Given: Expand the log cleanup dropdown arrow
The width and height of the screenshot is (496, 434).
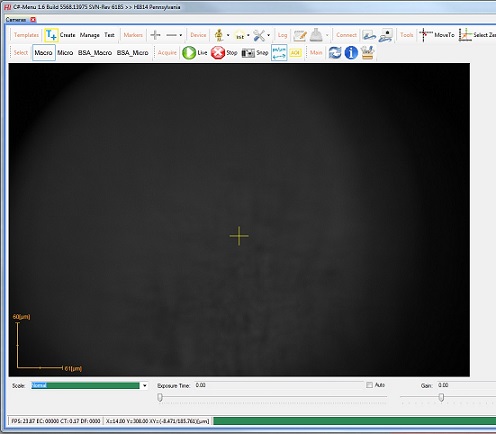Looking at the screenshot, I should coord(327,35).
